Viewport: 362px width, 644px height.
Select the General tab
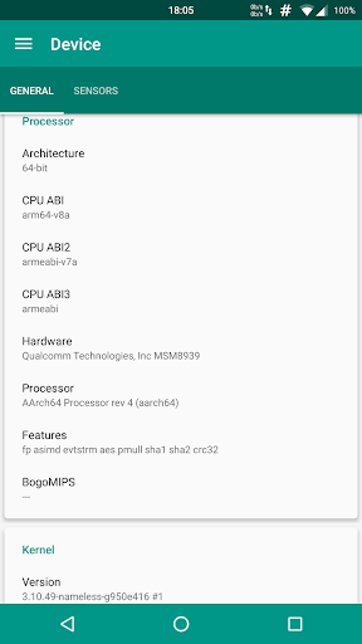32,91
